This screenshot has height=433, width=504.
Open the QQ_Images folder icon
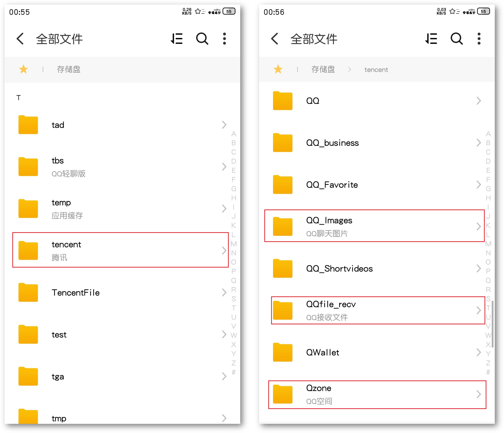click(282, 226)
